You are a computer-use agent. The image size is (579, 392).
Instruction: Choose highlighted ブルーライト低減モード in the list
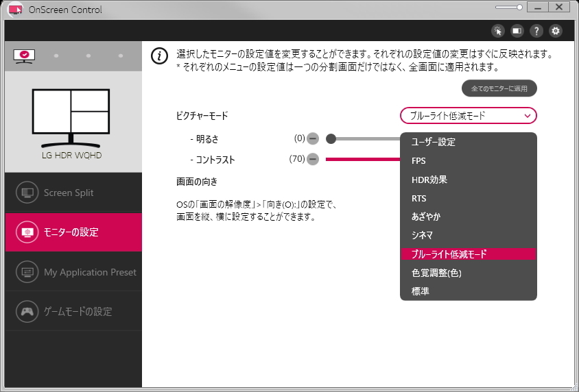(x=469, y=254)
